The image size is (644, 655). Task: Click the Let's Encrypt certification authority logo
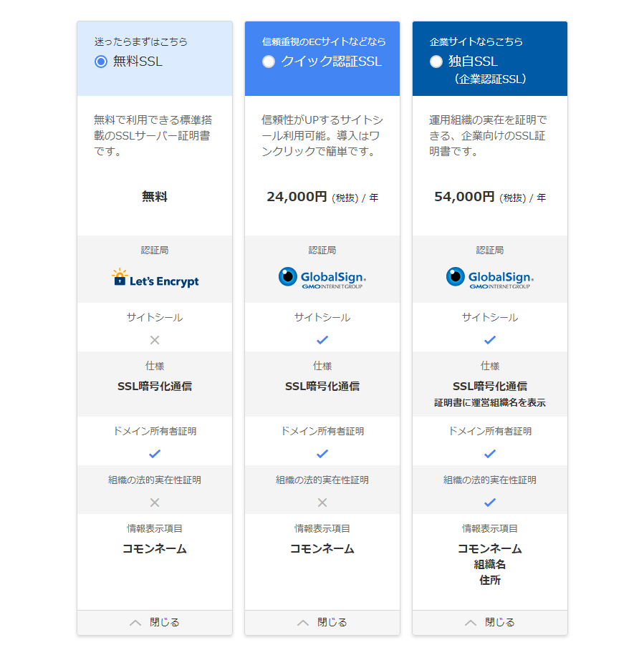[x=155, y=278]
